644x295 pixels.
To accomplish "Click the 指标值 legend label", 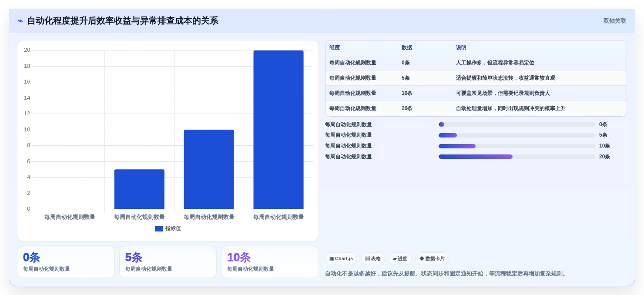I will click(173, 229).
